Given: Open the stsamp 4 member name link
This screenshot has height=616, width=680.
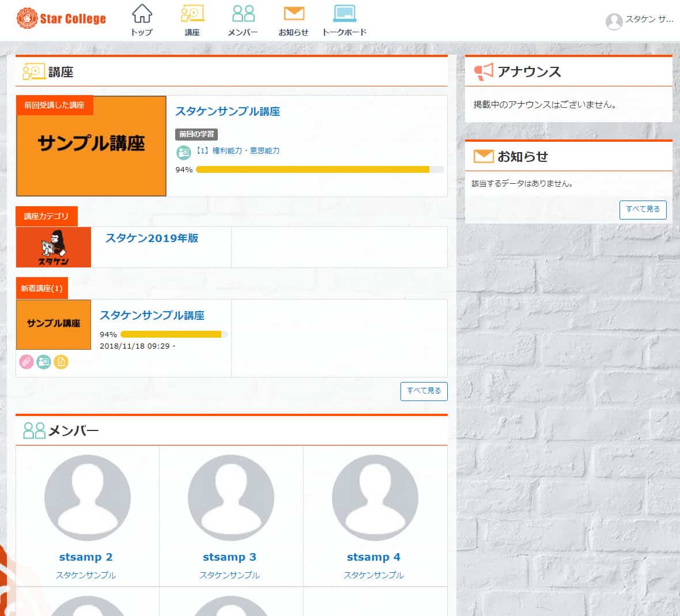Looking at the screenshot, I should click(373, 557).
